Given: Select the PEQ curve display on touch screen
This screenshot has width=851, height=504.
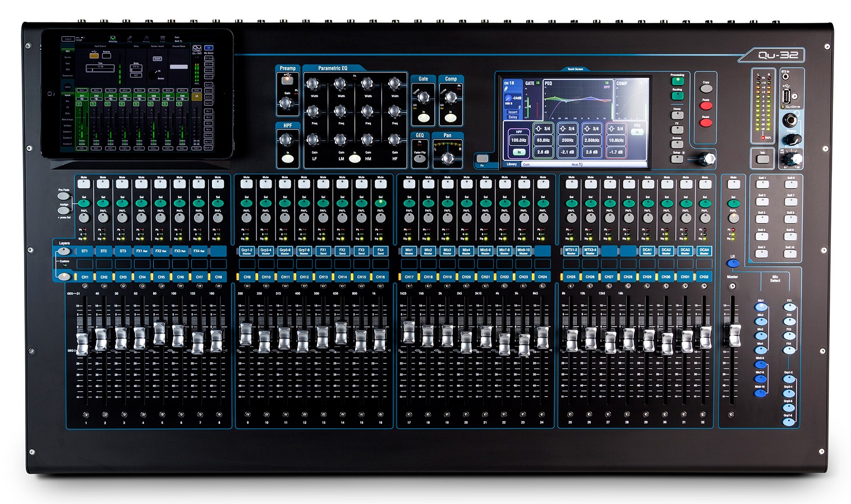Looking at the screenshot, I should click(x=578, y=99).
